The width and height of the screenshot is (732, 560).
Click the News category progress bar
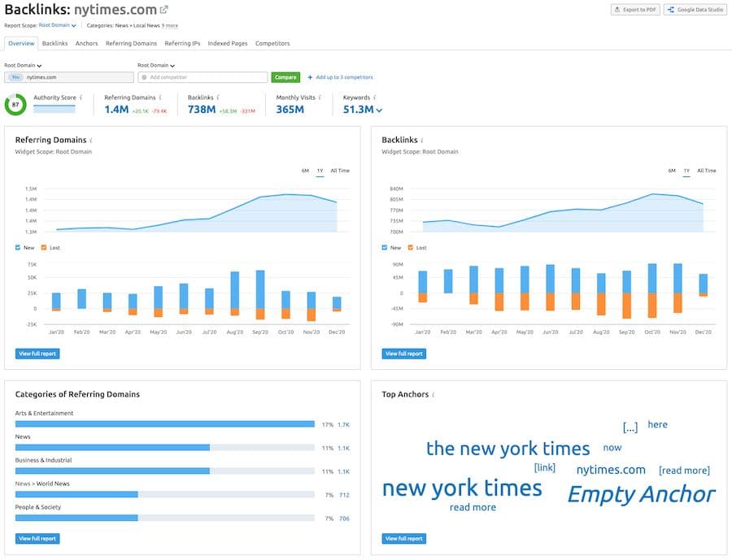(x=165, y=448)
